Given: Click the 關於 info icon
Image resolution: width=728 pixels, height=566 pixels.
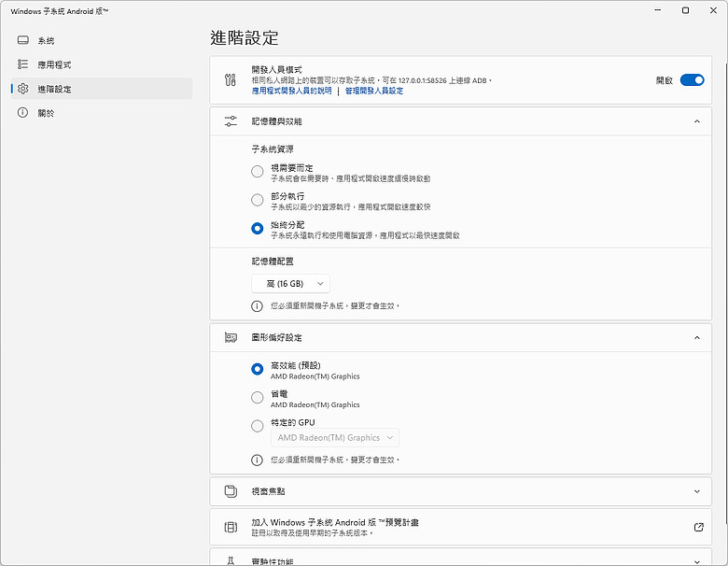Looking at the screenshot, I should (x=22, y=112).
